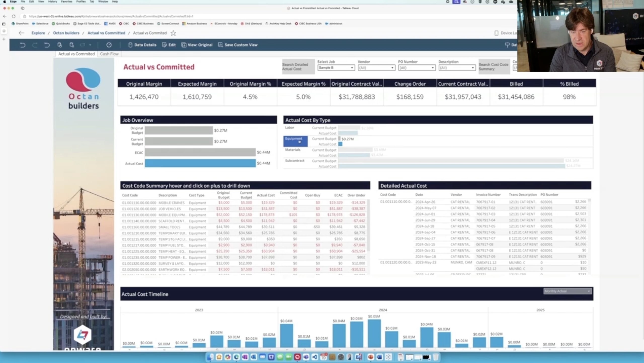Image resolution: width=644 pixels, height=363 pixels.
Task: Open the Favorites menu in menu bar
Action: 67,2
